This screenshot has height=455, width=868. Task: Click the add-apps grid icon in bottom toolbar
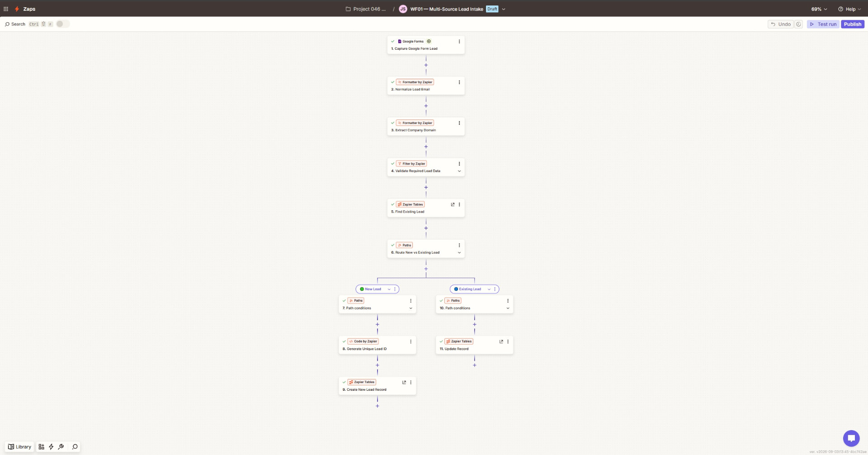point(41,447)
